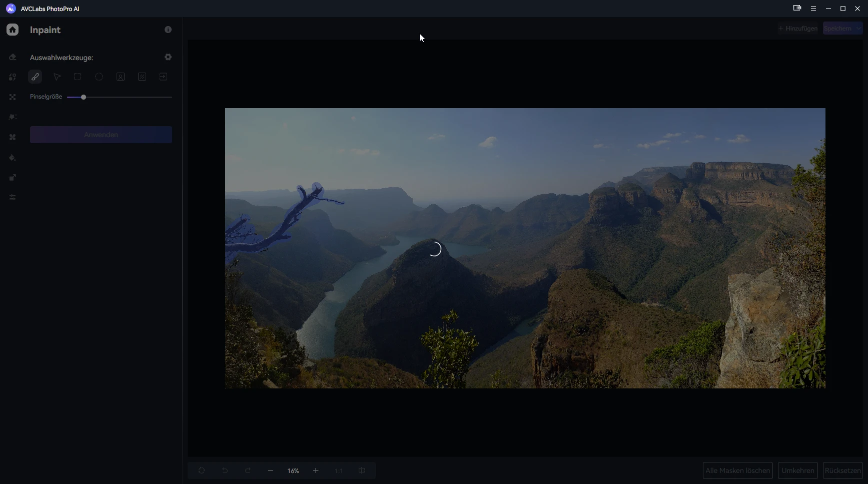Expand the Speichern dropdown arrow

pyautogui.click(x=858, y=29)
